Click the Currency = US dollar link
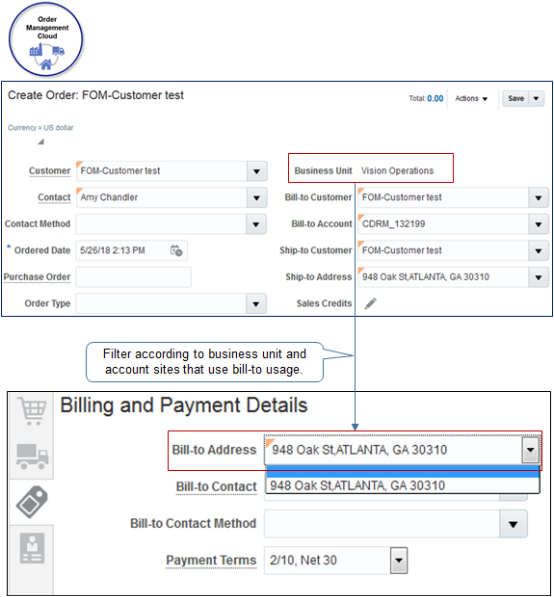Image resolution: width=554 pixels, height=597 pixels. coord(40,128)
